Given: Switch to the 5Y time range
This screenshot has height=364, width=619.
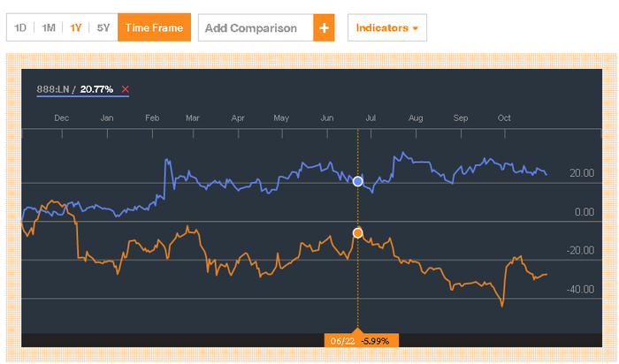Looking at the screenshot, I should (x=103, y=27).
